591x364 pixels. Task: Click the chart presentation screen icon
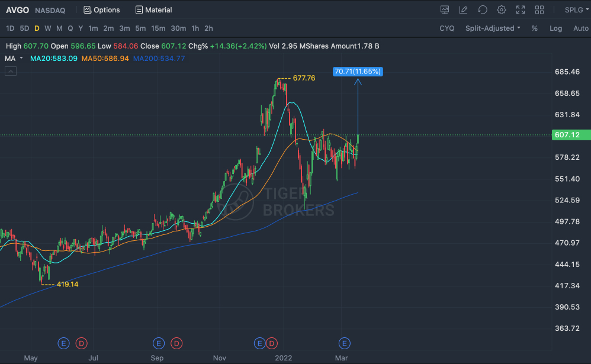tap(445, 10)
